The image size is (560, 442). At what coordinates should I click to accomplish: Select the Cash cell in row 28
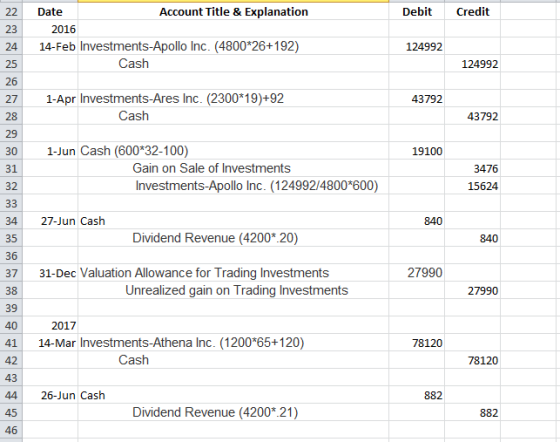[x=233, y=116]
